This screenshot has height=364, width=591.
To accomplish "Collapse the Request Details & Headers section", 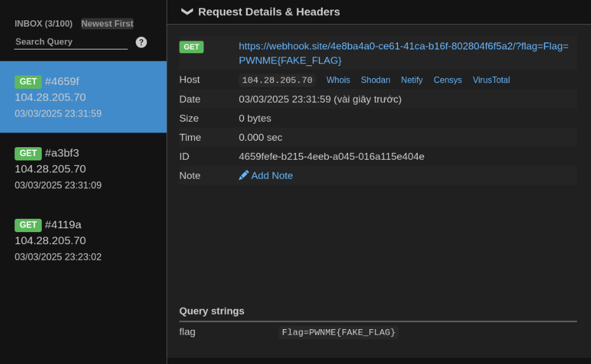I will (186, 11).
